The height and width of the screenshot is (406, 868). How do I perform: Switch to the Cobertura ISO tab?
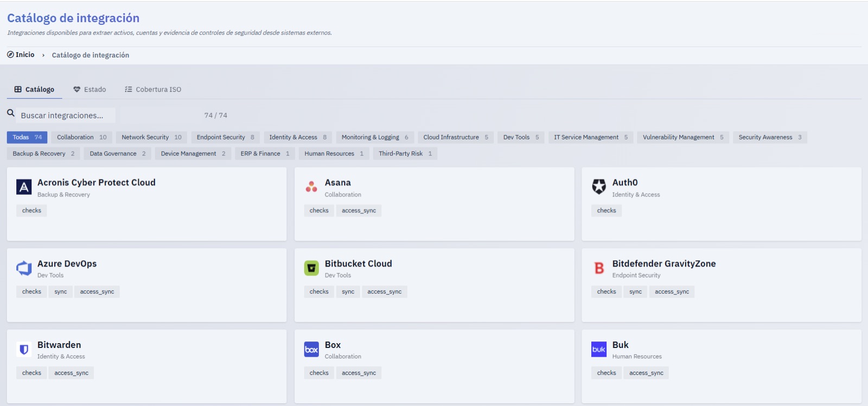tap(153, 90)
